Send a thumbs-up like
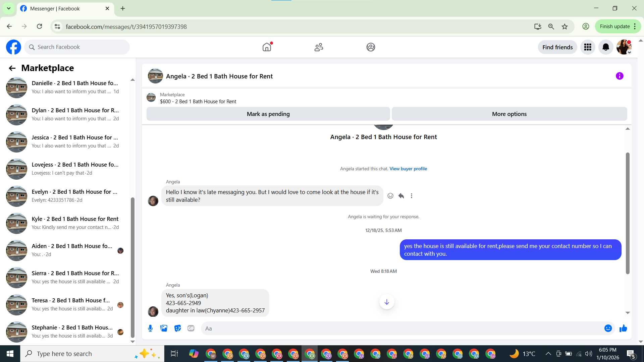The height and width of the screenshot is (362, 644). [x=623, y=328]
